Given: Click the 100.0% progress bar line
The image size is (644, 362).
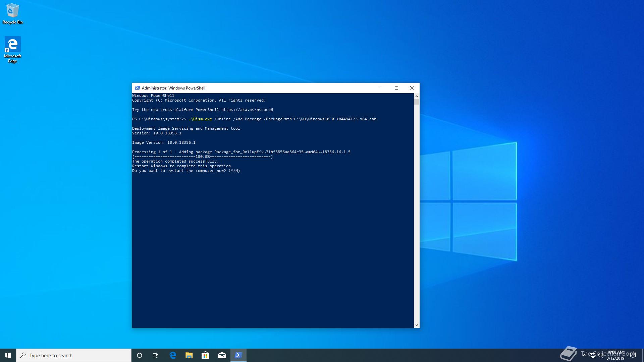Looking at the screenshot, I should (x=202, y=157).
